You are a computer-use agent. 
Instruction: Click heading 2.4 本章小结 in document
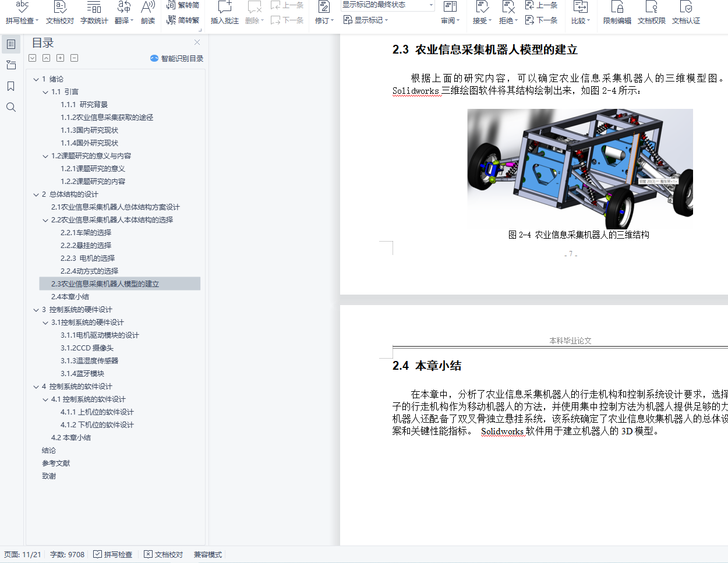427,366
